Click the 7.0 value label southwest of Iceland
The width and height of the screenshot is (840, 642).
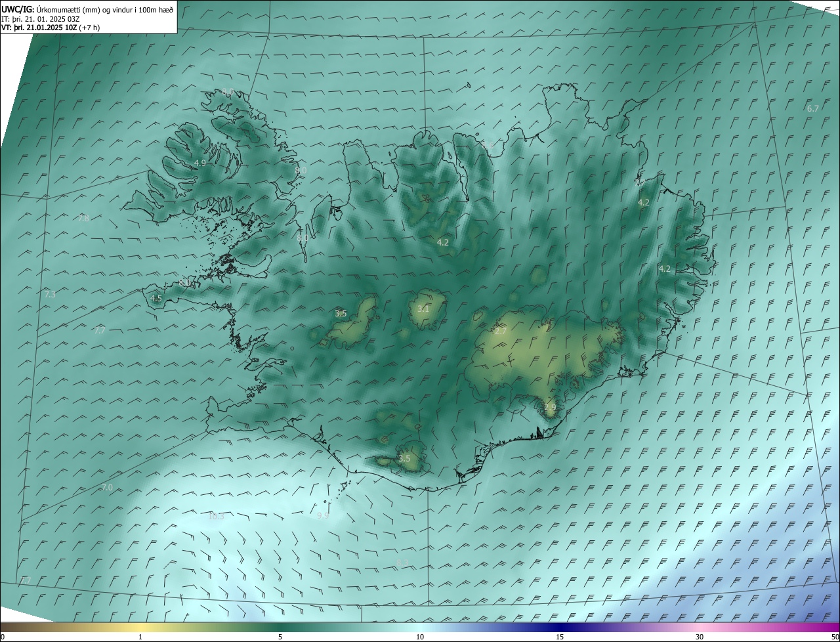(x=107, y=487)
